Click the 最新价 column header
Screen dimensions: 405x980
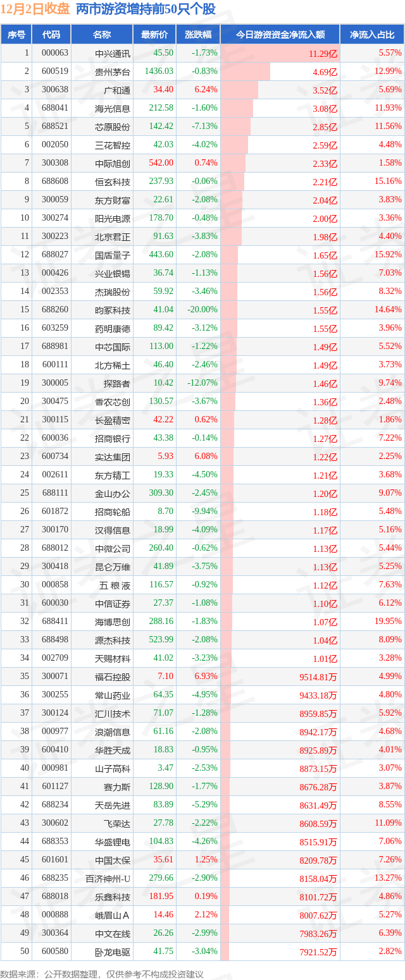coord(154,35)
